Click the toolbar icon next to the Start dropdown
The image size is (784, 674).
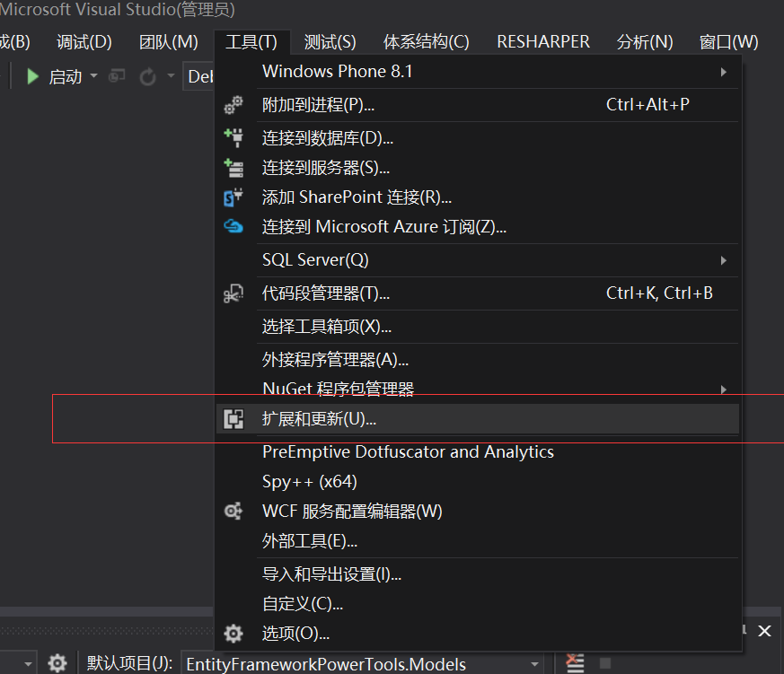pyautogui.click(x=117, y=76)
